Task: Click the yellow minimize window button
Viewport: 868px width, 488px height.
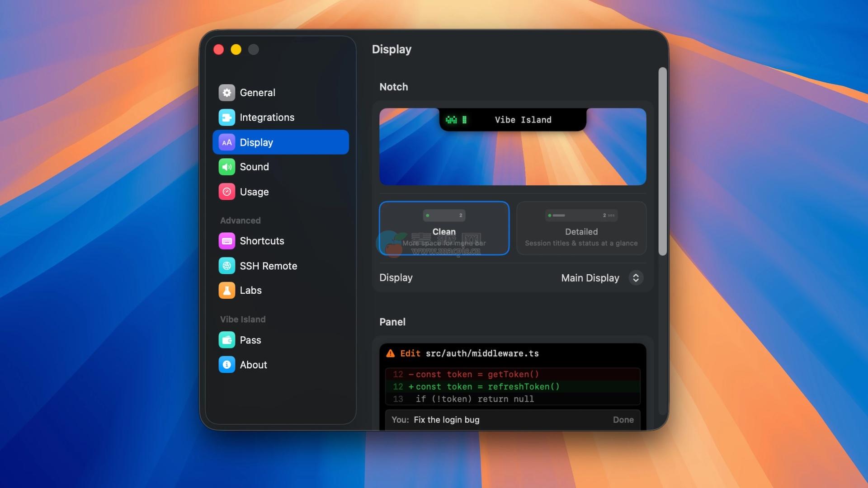Action: coord(236,50)
